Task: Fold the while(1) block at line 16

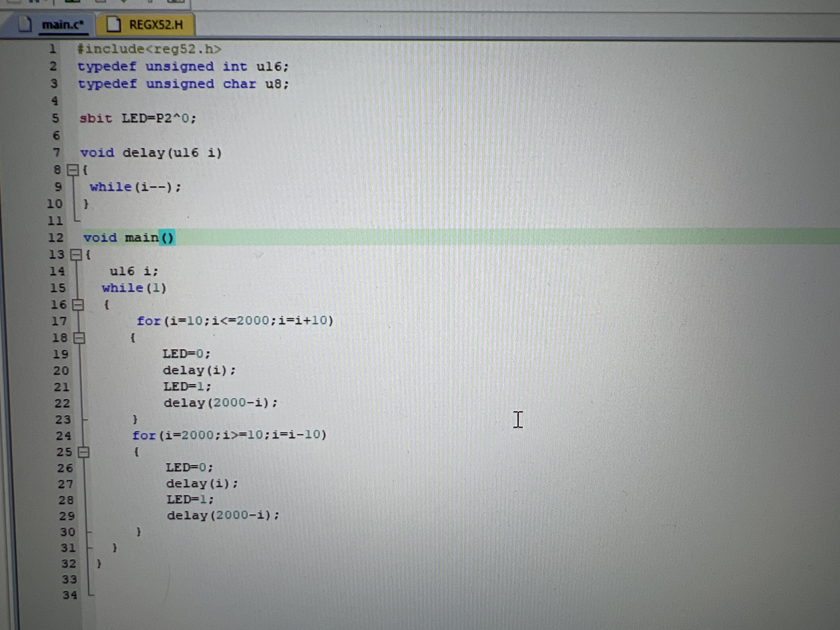Action: tap(78, 305)
